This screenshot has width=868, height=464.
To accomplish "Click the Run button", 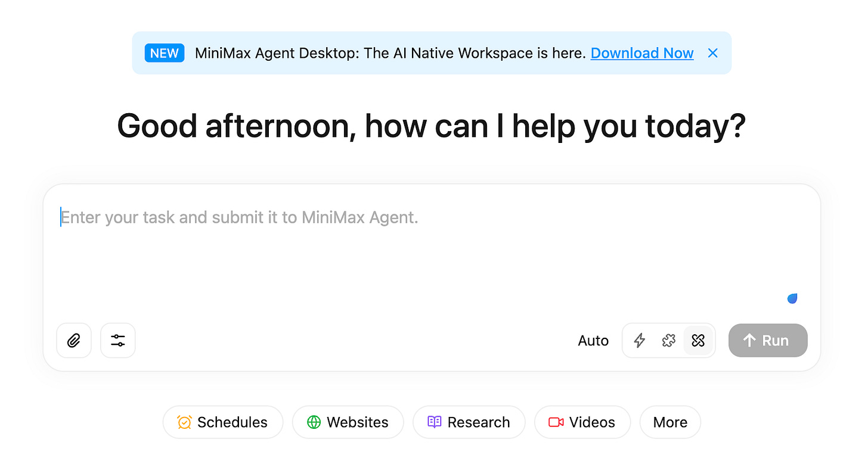I will click(x=768, y=341).
